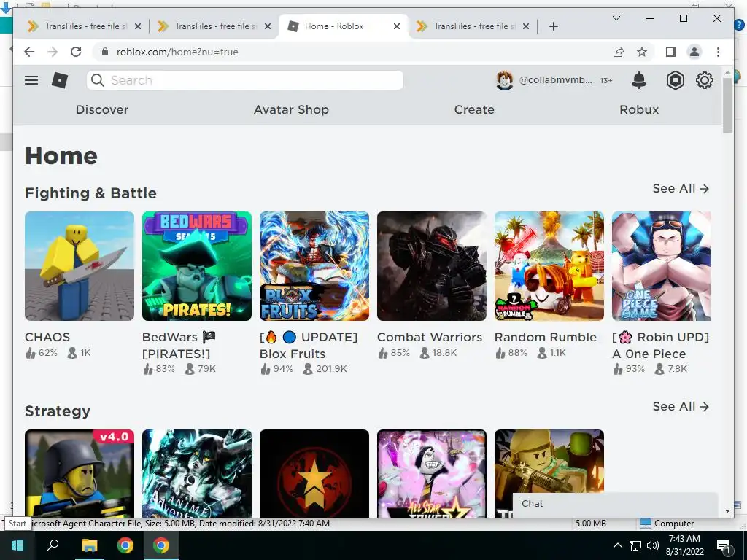747x560 pixels.
Task: Click the forward navigation arrow
Action: [x=53, y=52]
